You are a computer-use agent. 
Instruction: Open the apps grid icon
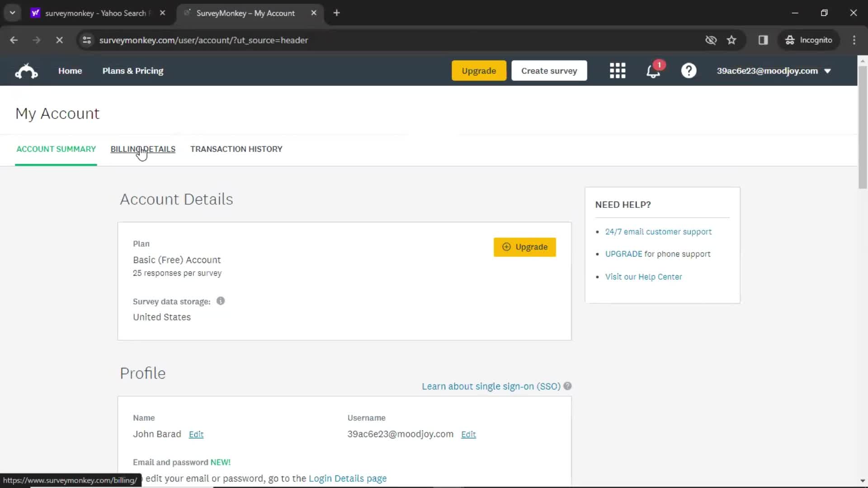(618, 70)
